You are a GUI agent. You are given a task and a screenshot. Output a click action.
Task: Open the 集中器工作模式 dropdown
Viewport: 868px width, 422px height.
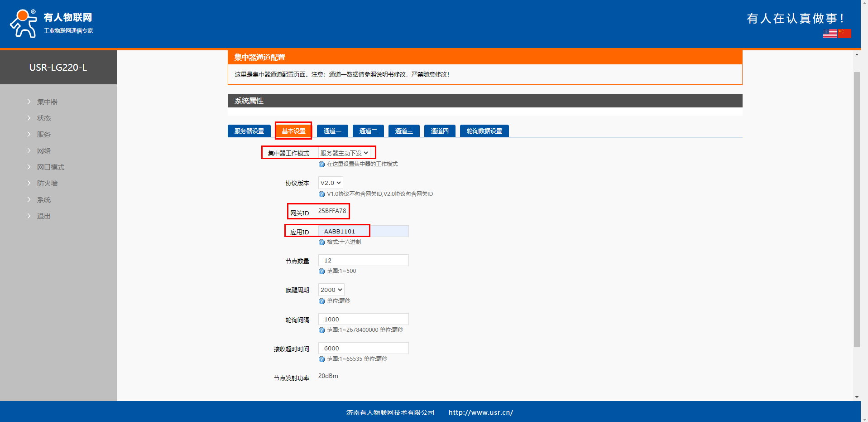point(344,153)
